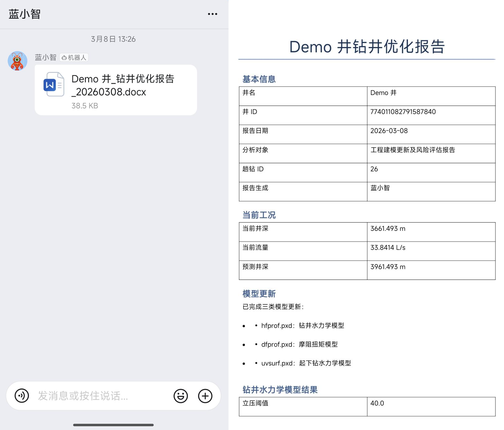Click the 38.5 KB file size label
This screenshot has width=504, height=430.
point(85,106)
